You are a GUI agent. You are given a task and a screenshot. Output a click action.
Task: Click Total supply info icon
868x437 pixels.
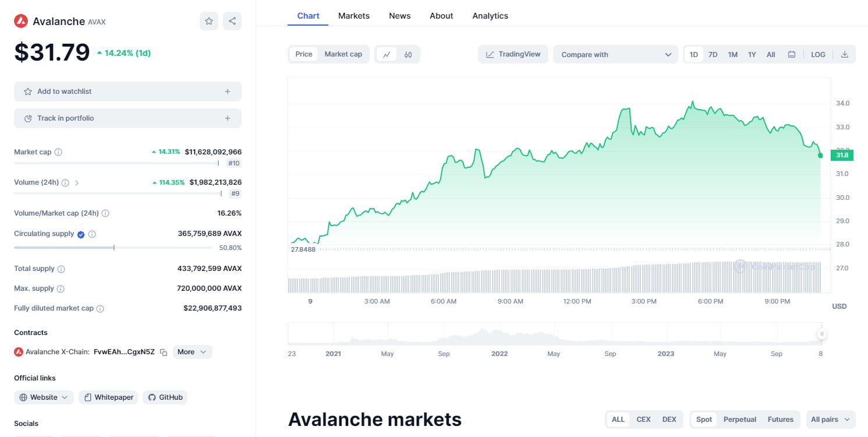tap(61, 269)
